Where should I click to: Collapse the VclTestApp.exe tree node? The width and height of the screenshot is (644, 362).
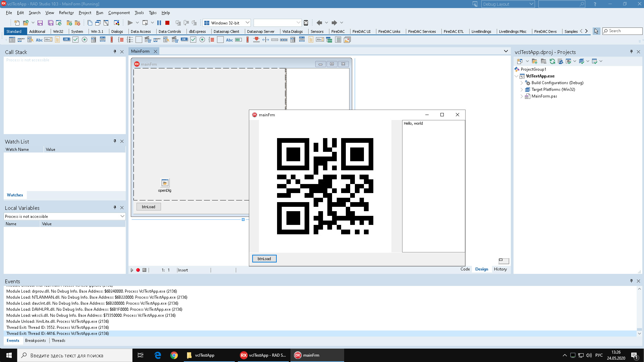517,76
